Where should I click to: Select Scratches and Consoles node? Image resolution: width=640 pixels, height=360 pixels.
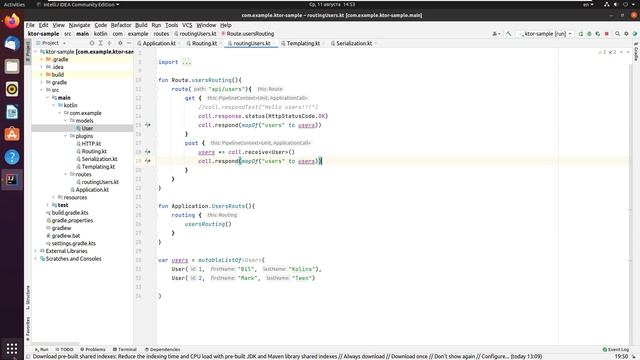(x=73, y=259)
